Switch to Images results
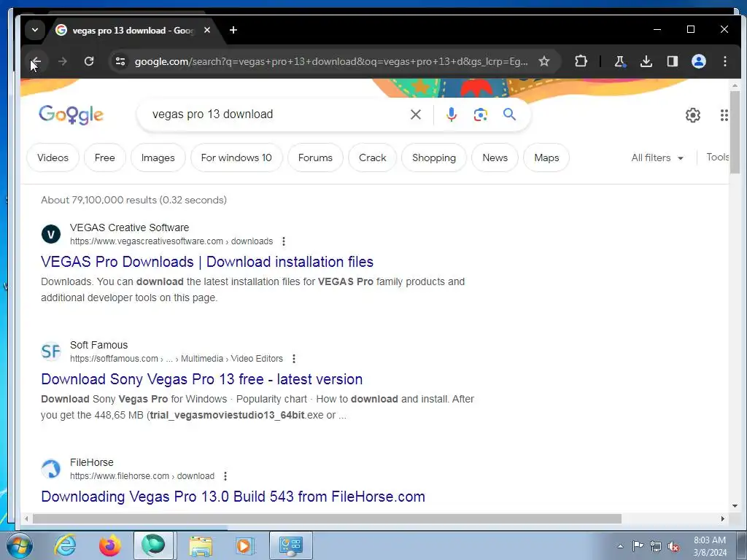Viewport: 747px width, 560px height. point(158,157)
